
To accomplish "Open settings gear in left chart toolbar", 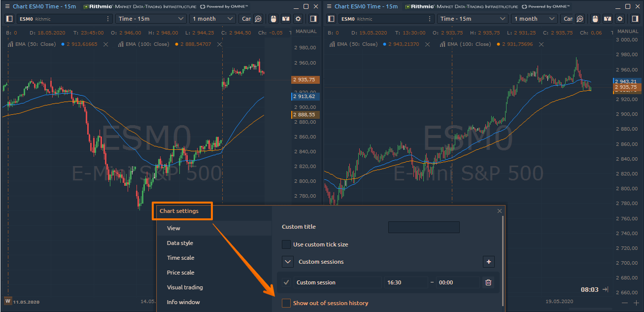I will click(x=298, y=19).
